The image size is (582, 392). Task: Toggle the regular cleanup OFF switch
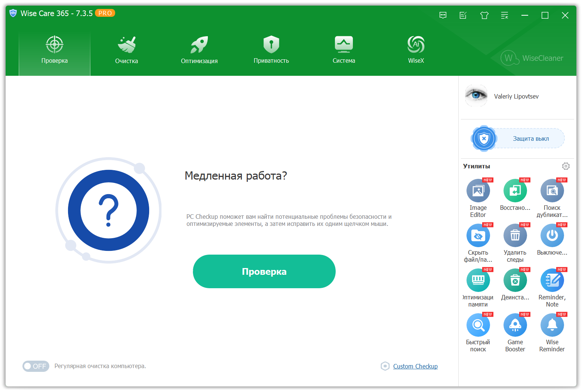coord(36,366)
